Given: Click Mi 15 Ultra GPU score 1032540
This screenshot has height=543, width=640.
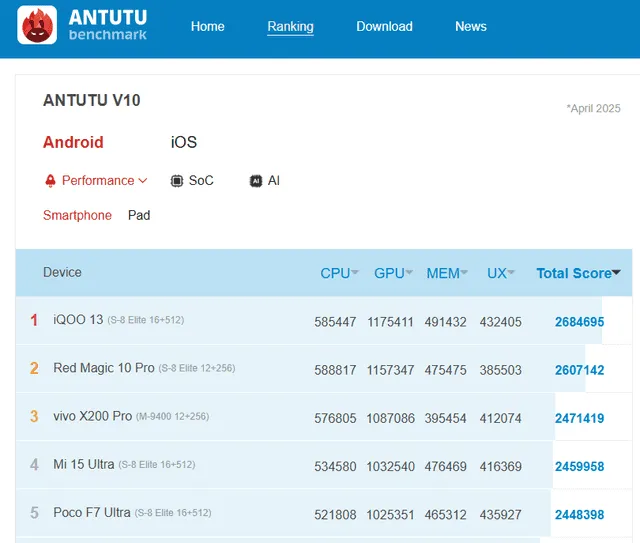Looking at the screenshot, I should tap(391, 467).
